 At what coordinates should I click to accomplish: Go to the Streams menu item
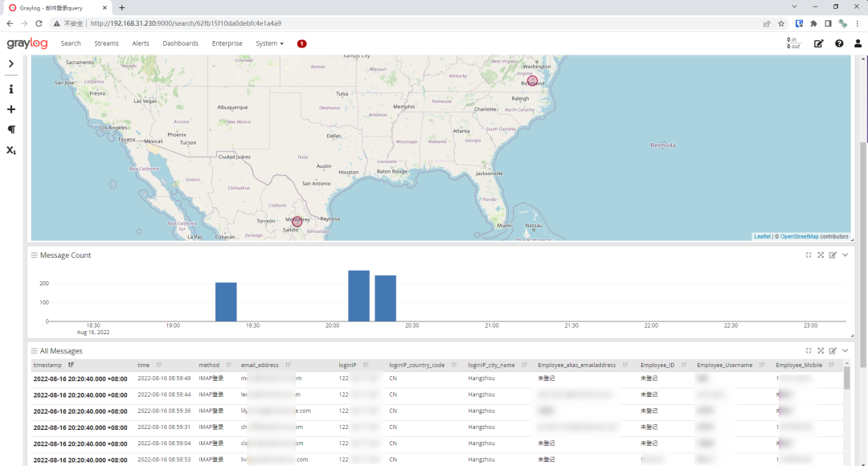pos(106,43)
